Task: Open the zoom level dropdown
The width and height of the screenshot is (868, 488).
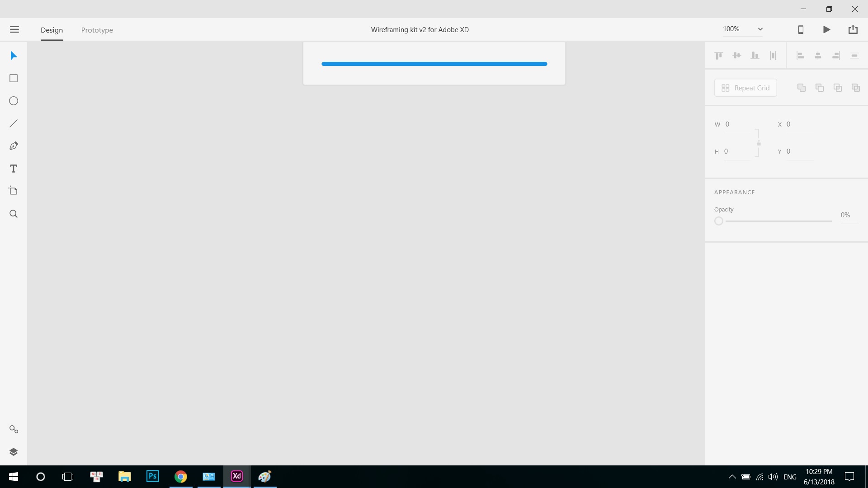Action: tap(760, 29)
